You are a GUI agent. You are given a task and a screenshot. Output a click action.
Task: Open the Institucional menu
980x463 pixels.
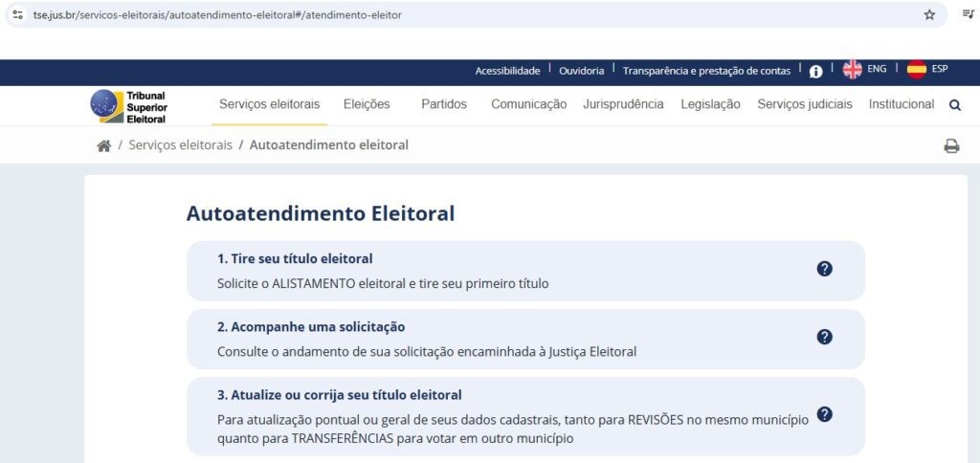[x=902, y=104]
